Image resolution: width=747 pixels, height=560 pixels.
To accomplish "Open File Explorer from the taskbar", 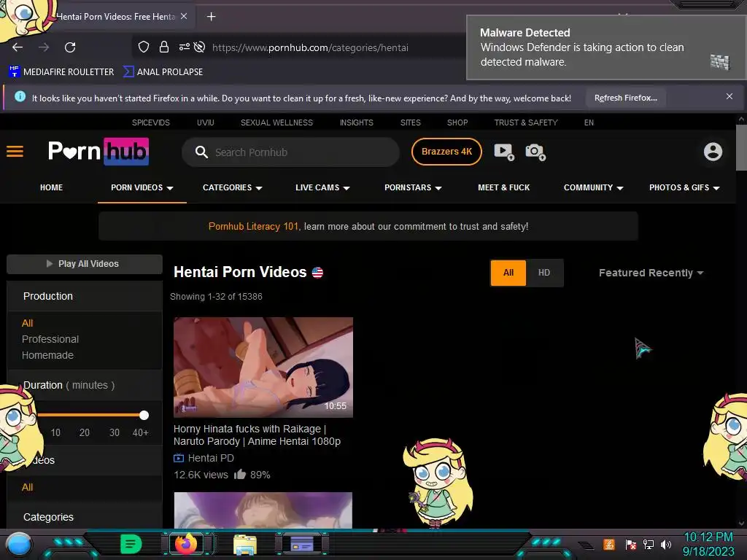I will [245, 544].
